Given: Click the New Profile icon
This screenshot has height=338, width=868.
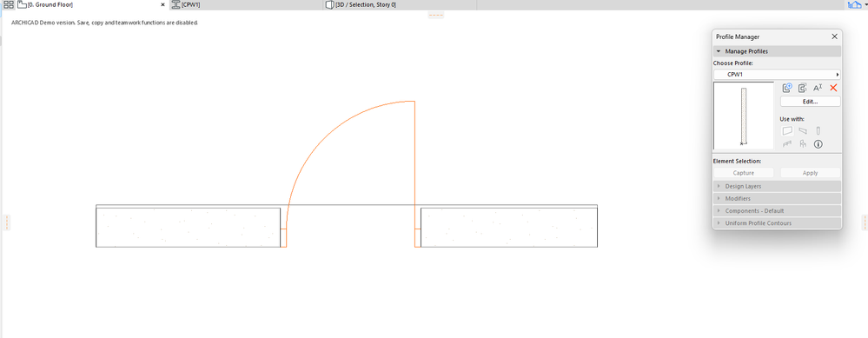Looking at the screenshot, I should [787, 88].
